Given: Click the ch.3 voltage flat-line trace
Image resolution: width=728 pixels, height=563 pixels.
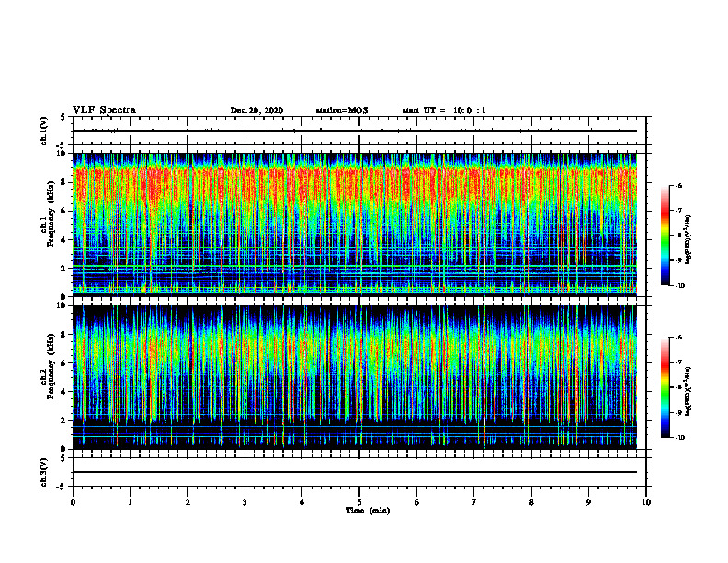Looking at the screenshot, I should pos(355,472).
